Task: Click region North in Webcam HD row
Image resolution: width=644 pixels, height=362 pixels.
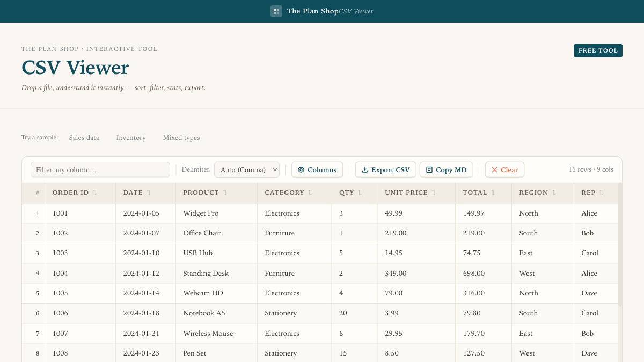Action: coord(543,293)
